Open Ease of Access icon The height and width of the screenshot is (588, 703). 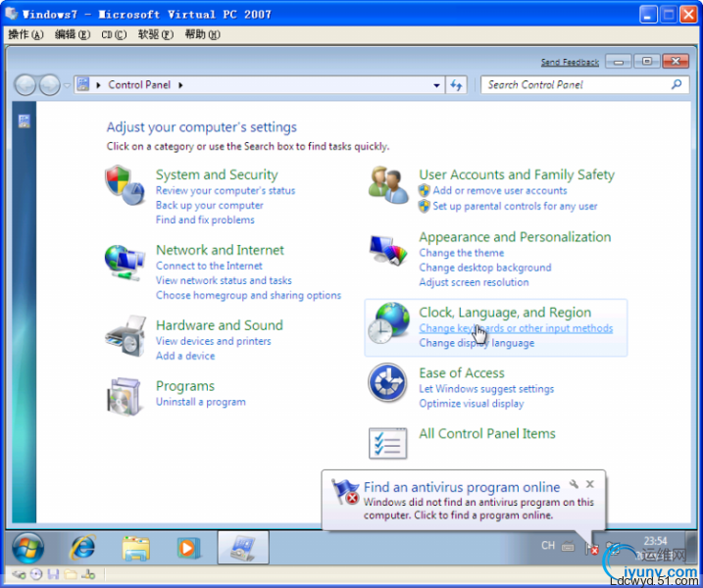coord(387,383)
